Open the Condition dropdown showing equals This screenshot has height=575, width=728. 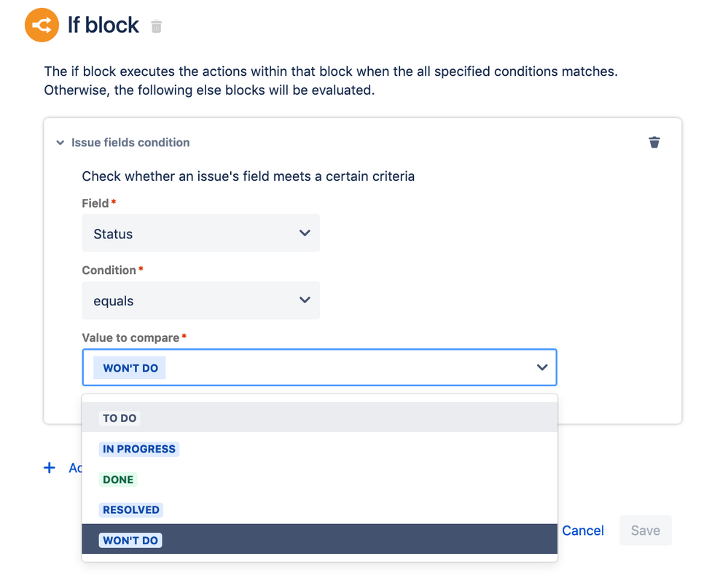pyautogui.click(x=200, y=300)
